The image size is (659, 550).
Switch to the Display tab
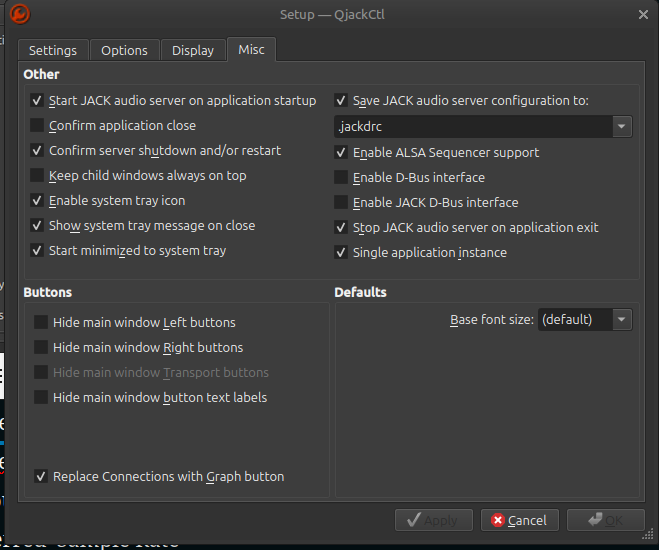pyautogui.click(x=193, y=50)
